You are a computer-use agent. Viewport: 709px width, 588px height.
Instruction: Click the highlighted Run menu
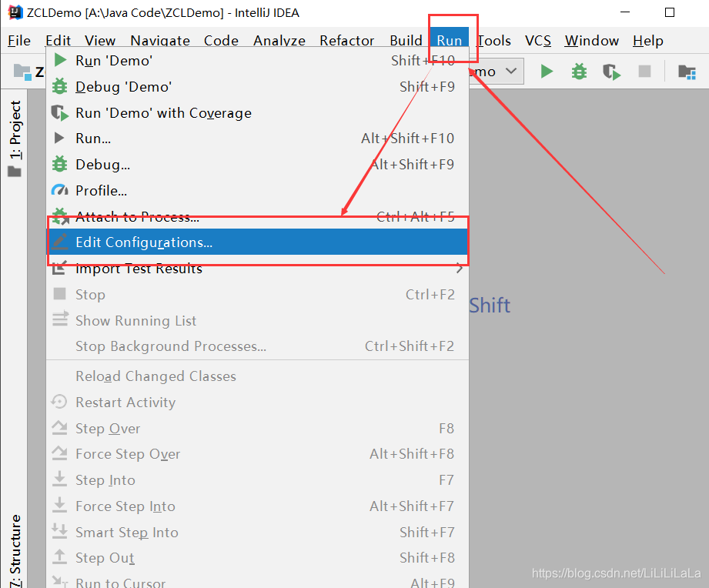tap(449, 41)
